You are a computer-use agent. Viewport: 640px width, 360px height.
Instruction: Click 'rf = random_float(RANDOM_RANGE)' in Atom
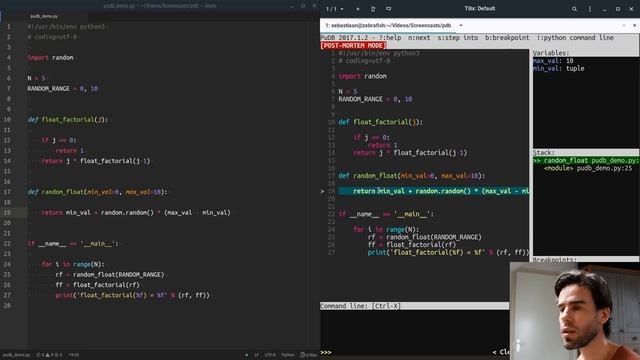(109, 275)
